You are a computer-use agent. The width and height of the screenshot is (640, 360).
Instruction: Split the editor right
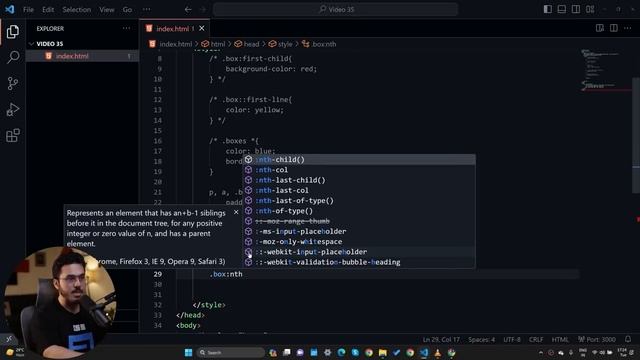pos(613,28)
